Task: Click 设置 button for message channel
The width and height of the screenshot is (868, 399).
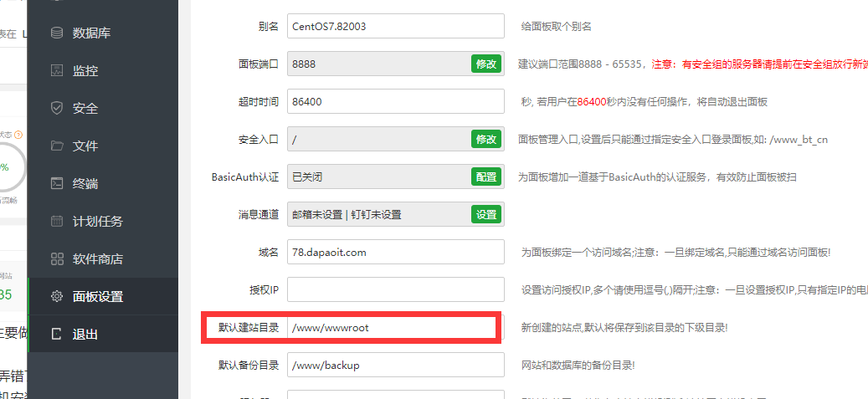Action: pos(486,214)
